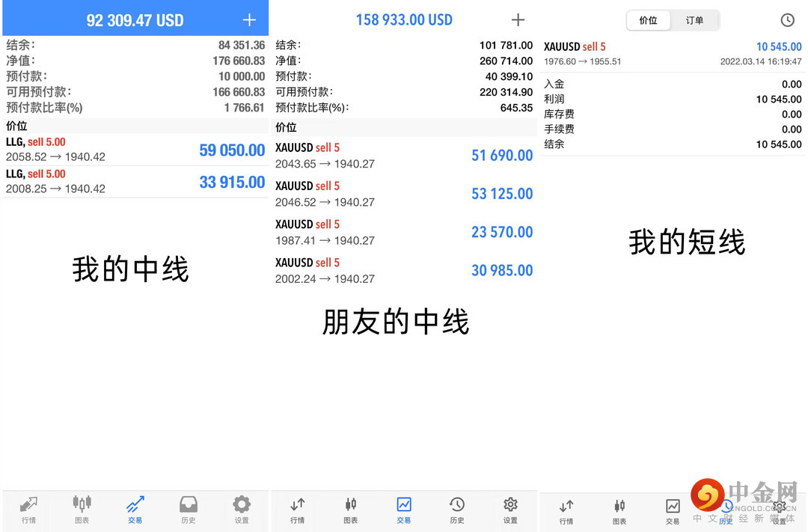Tap the 158 933.00 USD header total
The image size is (808, 532).
click(x=404, y=20)
